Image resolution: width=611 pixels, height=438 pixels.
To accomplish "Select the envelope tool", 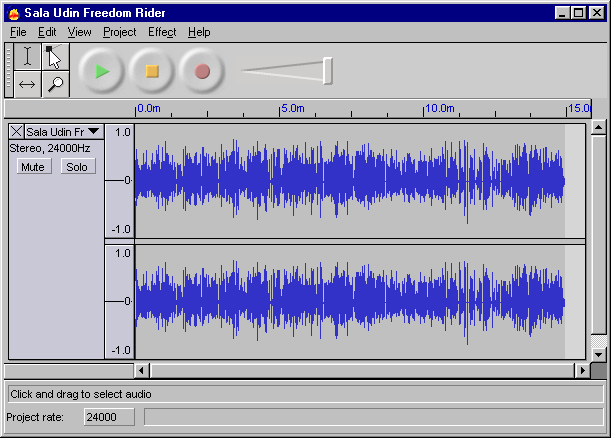I will (x=54, y=57).
